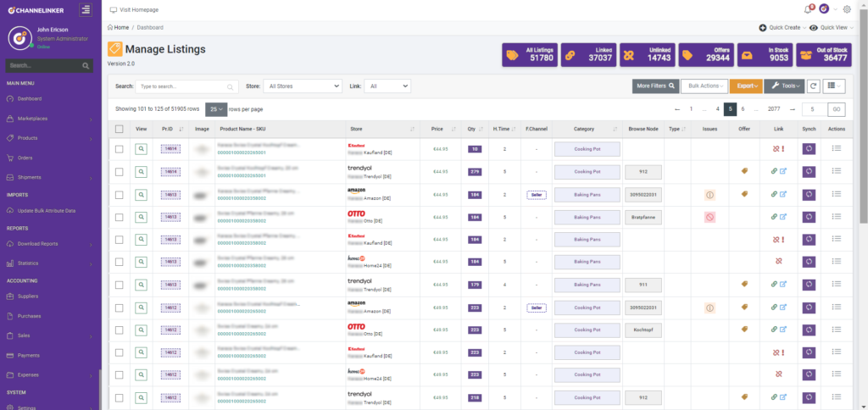
Task: Select Orders in the main menu
Action: click(x=25, y=158)
